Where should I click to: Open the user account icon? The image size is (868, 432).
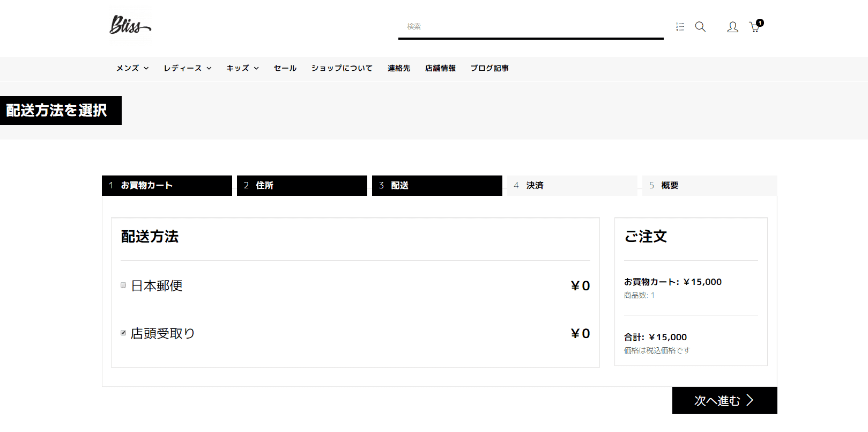click(732, 27)
